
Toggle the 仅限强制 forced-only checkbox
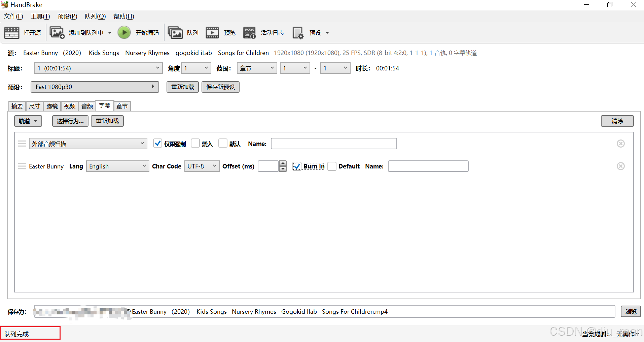157,143
